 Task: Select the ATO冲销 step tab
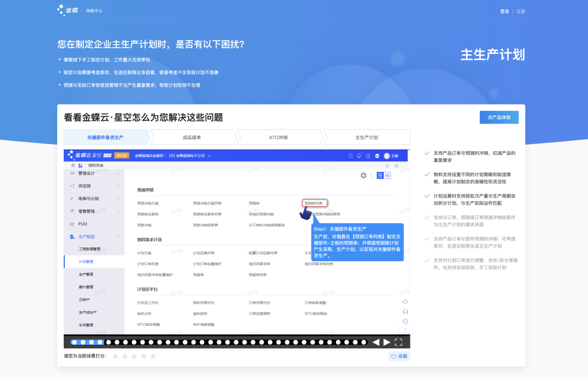coord(279,138)
